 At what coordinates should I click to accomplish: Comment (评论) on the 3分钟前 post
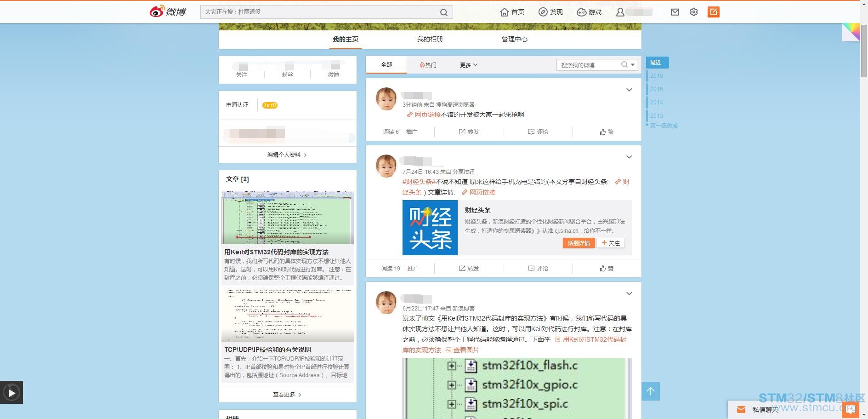tap(538, 132)
